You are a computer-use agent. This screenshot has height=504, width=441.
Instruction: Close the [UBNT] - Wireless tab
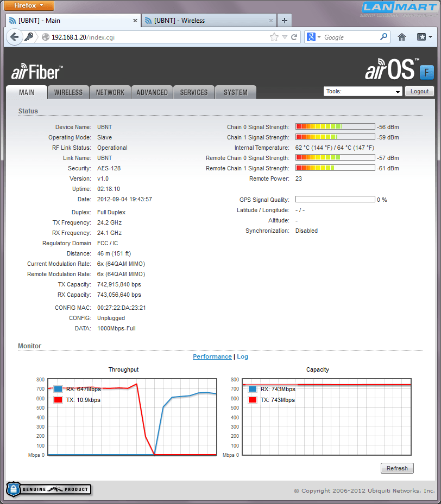(271, 21)
